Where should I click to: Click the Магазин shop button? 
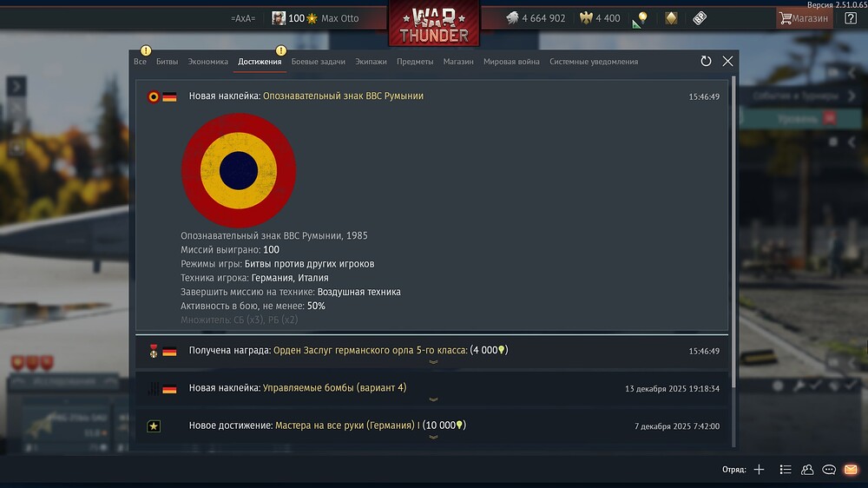point(804,18)
